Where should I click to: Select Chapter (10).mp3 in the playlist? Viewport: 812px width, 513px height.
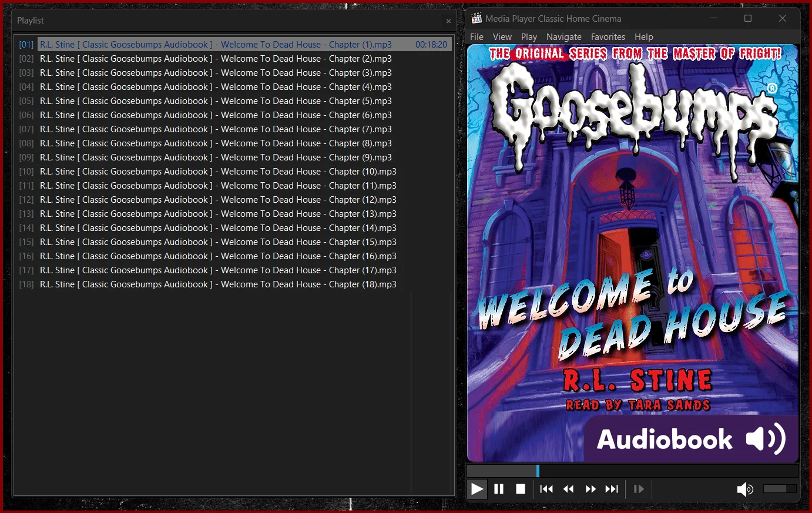pos(218,172)
